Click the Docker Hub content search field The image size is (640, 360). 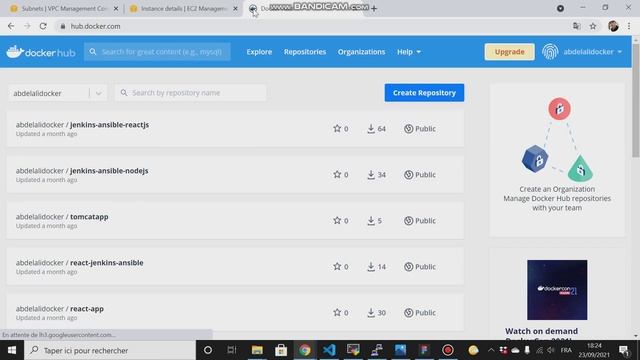click(157, 52)
